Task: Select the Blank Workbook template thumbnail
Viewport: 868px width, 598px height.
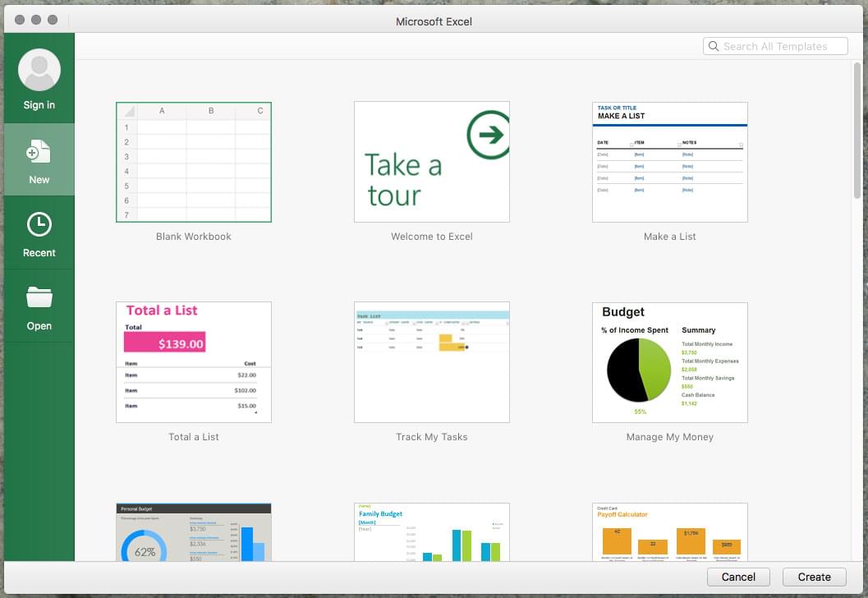Action: click(x=194, y=163)
